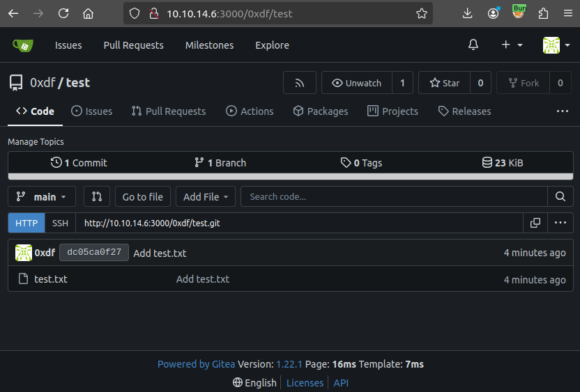This screenshot has width=580, height=392.
Task: Expand the main branch dropdown
Action: point(42,197)
